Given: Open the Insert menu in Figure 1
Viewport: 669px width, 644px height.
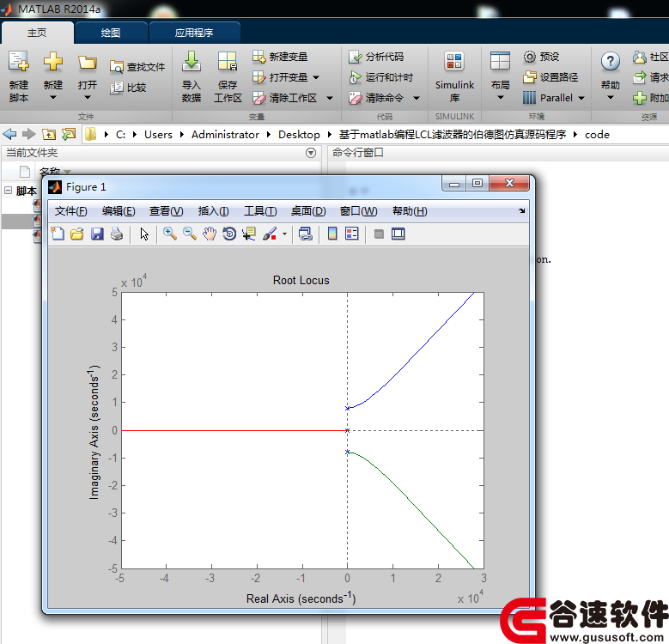Looking at the screenshot, I should (213, 211).
